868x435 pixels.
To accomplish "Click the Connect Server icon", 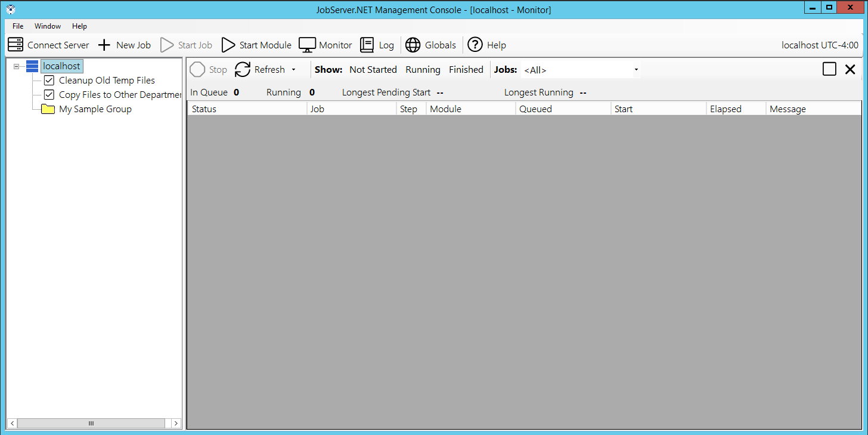I will pyautogui.click(x=15, y=45).
